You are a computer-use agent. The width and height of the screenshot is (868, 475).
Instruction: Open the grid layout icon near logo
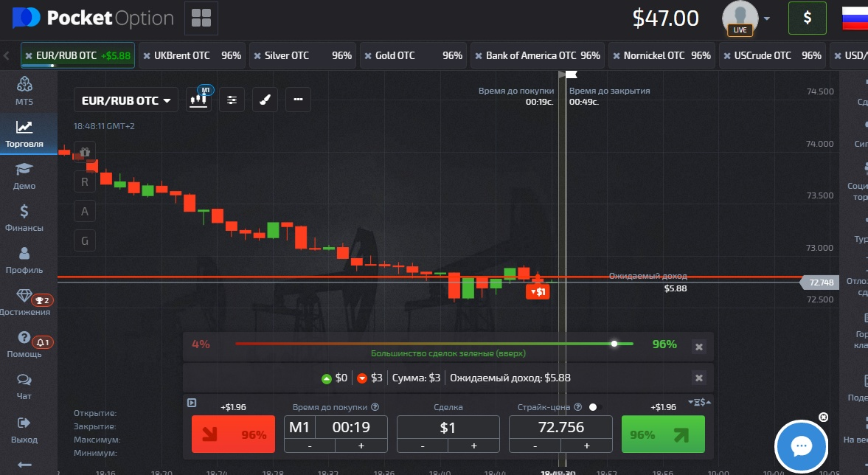(x=201, y=18)
